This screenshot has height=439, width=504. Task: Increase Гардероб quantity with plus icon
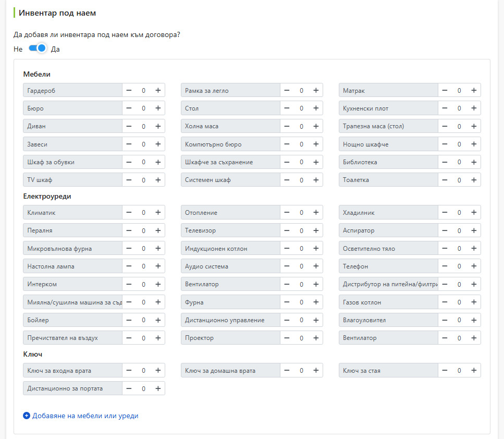(x=158, y=90)
